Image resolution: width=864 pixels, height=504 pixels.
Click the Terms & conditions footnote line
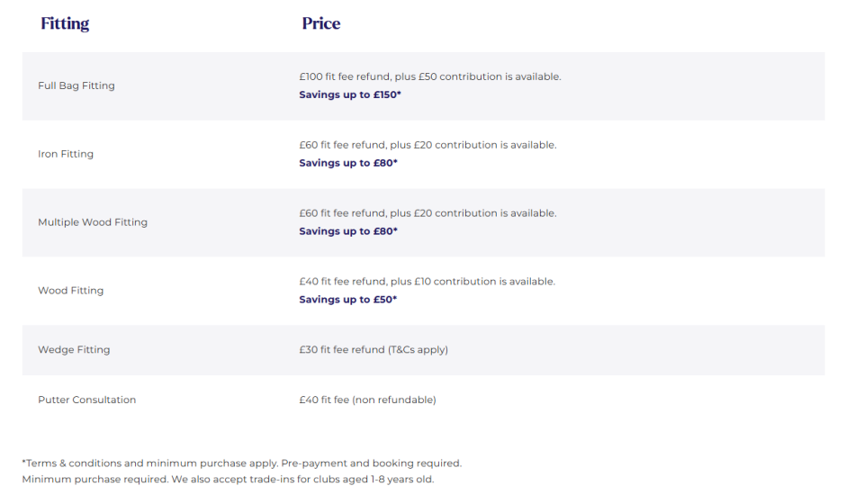[x=242, y=463]
